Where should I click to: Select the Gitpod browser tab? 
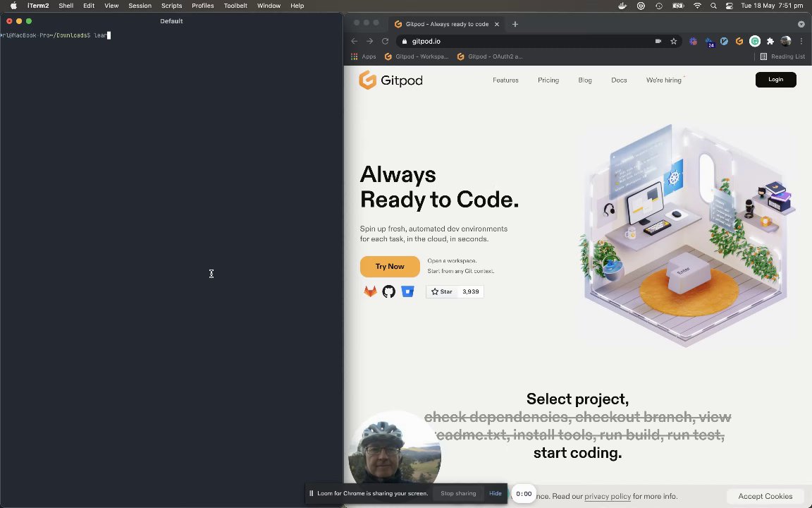coord(447,24)
